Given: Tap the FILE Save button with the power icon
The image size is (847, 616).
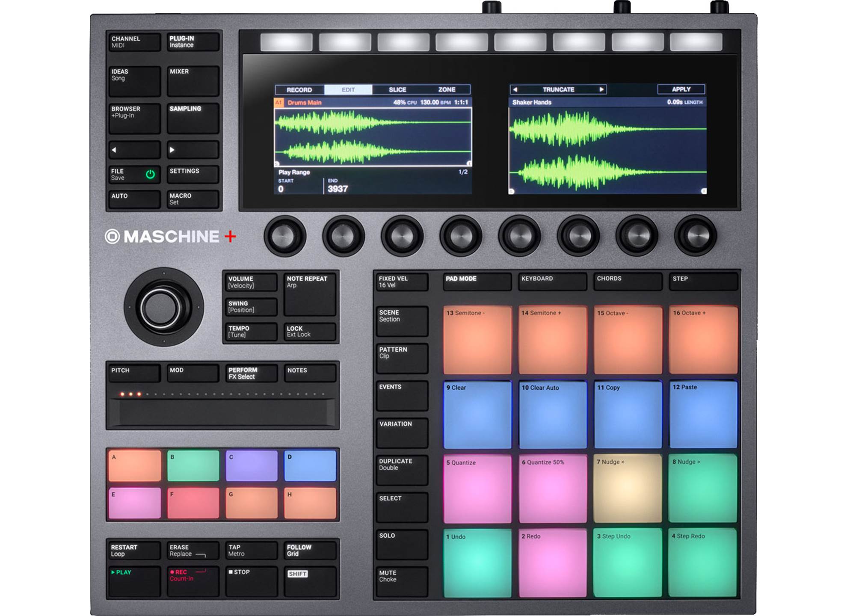Looking at the screenshot, I should pyautogui.click(x=134, y=175).
